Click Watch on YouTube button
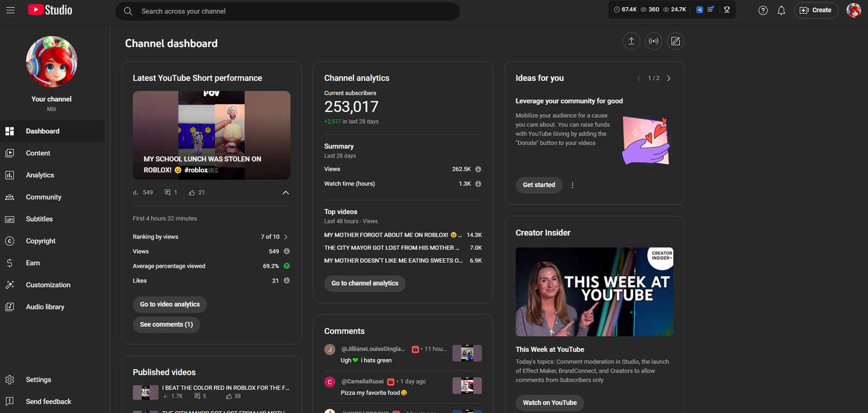Screen dimensions: 868x413 (x=550, y=403)
